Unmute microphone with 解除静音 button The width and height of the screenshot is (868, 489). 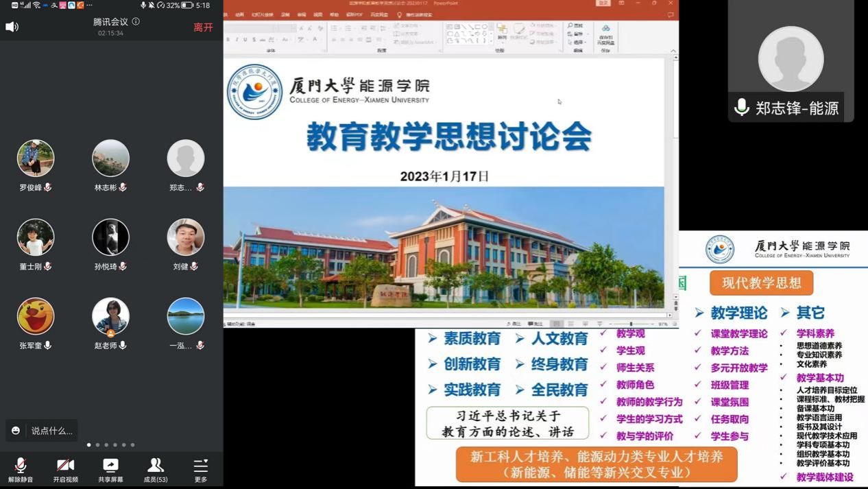coord(21,469)
